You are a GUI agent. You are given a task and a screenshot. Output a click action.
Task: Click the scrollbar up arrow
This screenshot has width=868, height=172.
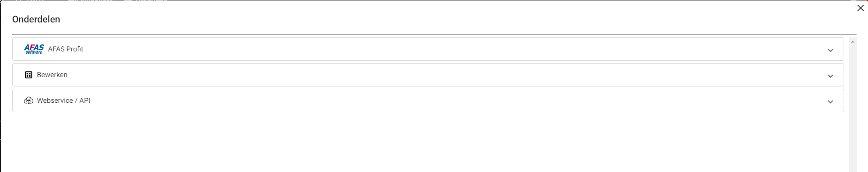click(853, 42)
